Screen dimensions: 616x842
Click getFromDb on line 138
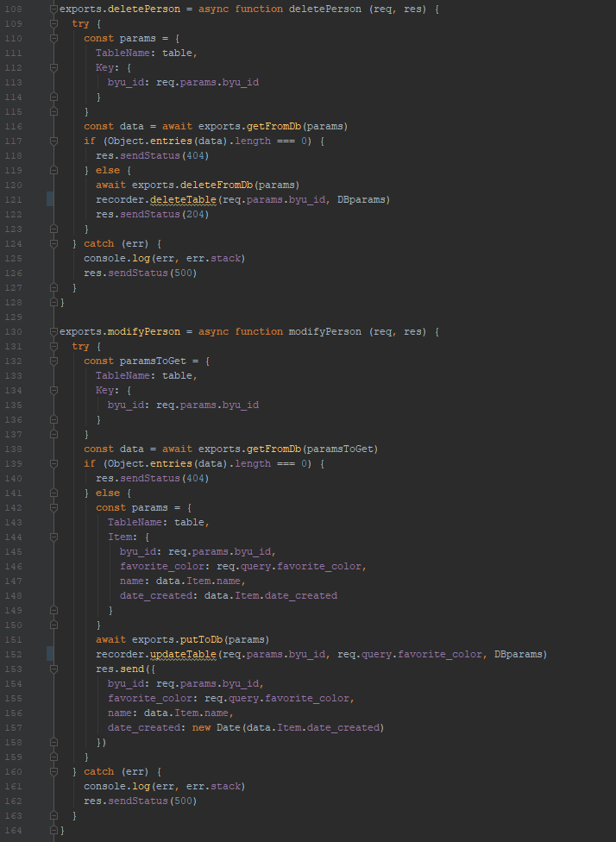(x=273, y=449)
